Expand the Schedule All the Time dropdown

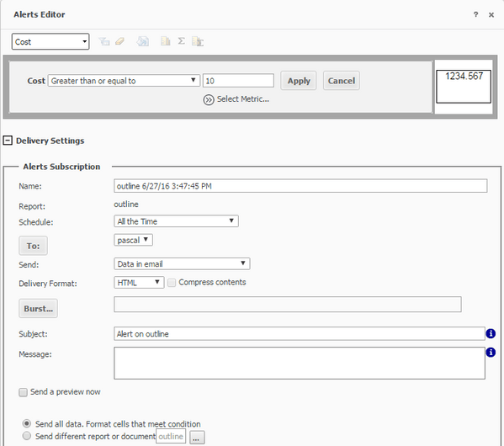point(176,221)
